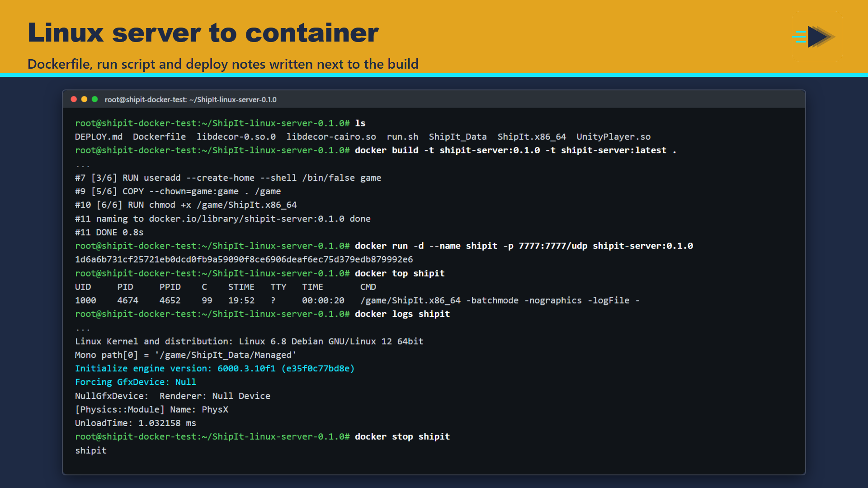
Task: Select run.sh in the listing
Action: coord(402,136)
